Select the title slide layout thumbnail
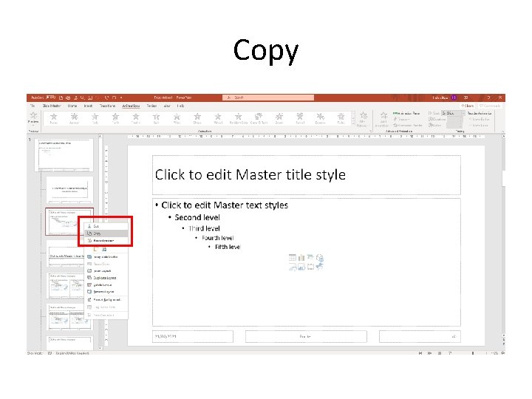 pos(69,189)
